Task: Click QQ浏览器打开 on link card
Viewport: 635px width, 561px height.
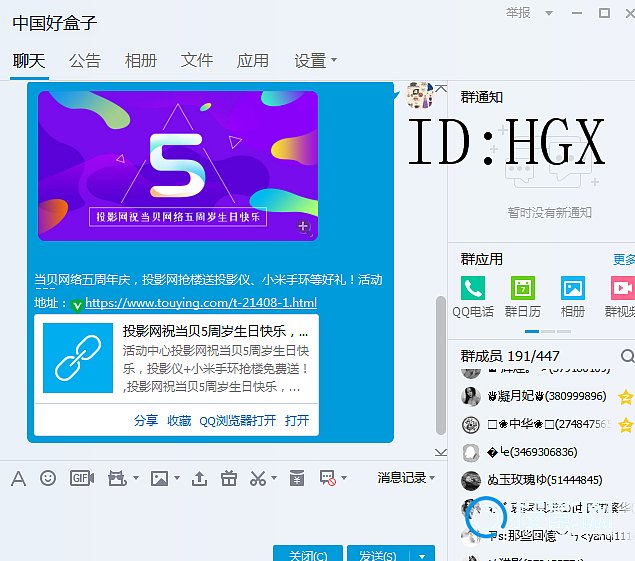Action: tap(237, 420)
